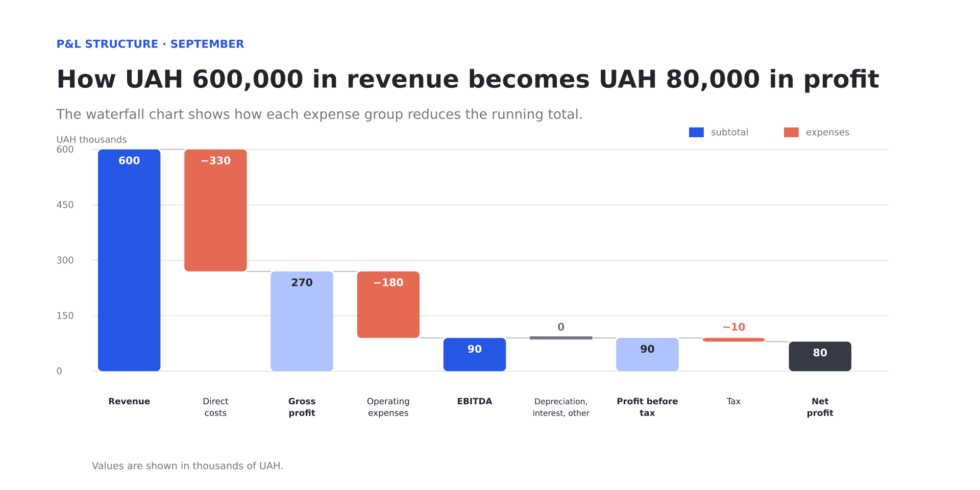This screenshot has height=490, width=980.
Task: Click the Net profit axis label
Action: (820, 407)
